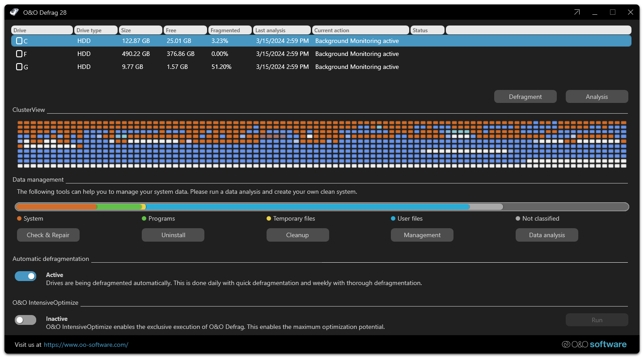
Task: Click the orange System legend dot
Action: [x=19, y=218]
